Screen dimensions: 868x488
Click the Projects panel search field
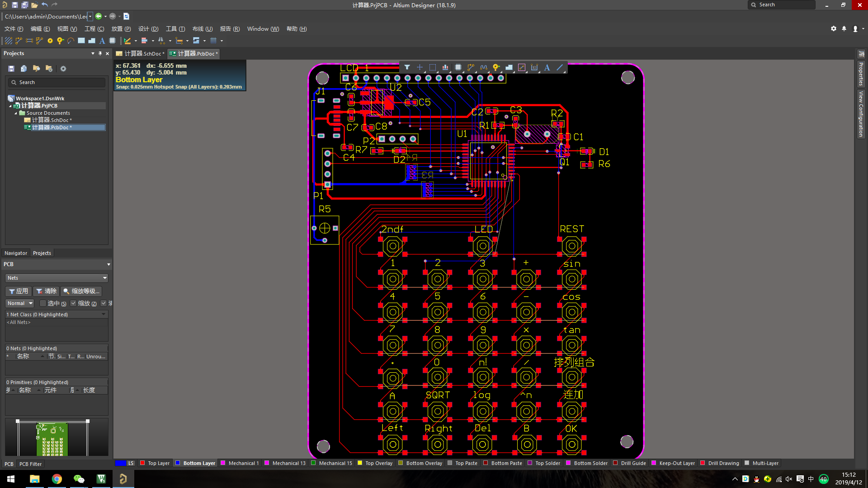57,82
